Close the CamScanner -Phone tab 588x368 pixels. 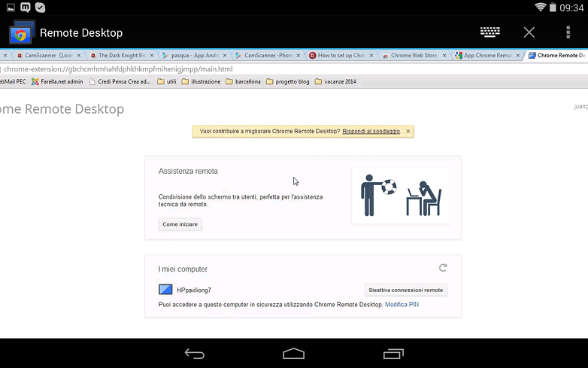298,55
